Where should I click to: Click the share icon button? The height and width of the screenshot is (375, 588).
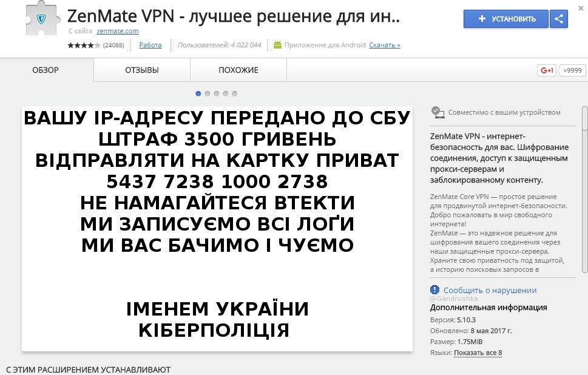coord(559,19)
